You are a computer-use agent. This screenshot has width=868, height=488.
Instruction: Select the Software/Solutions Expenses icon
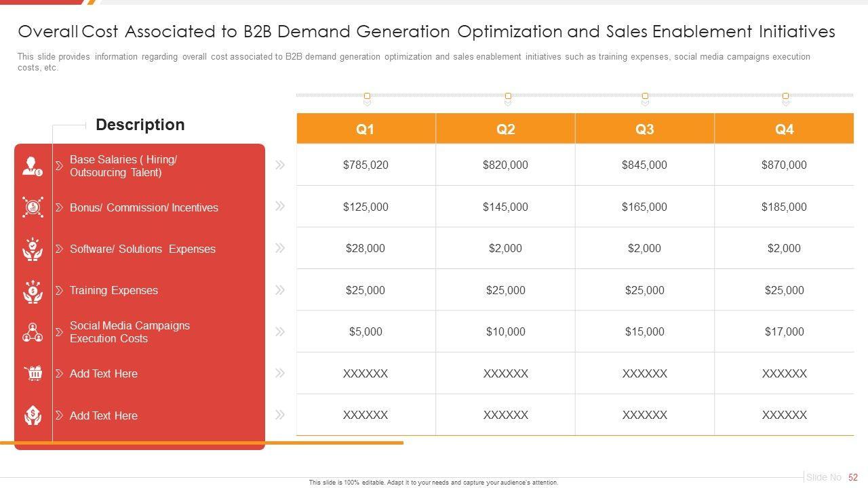(33, 249)
